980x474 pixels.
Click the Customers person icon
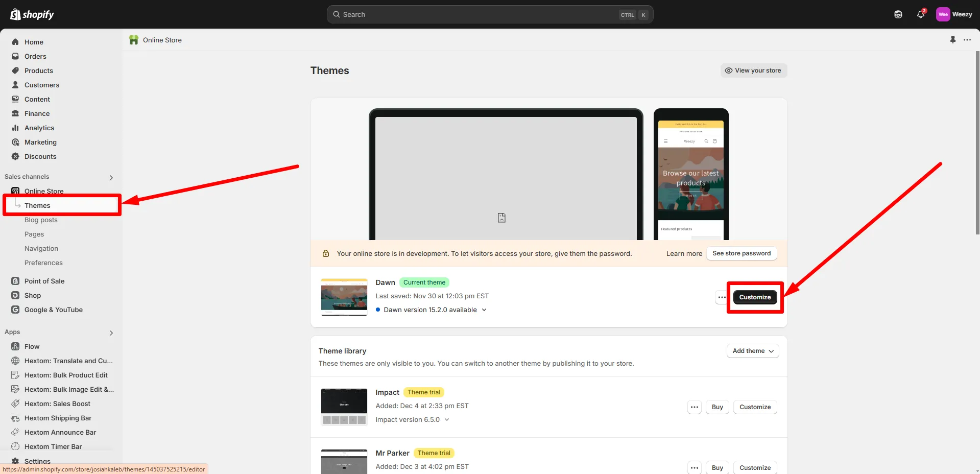pos(15,85)
